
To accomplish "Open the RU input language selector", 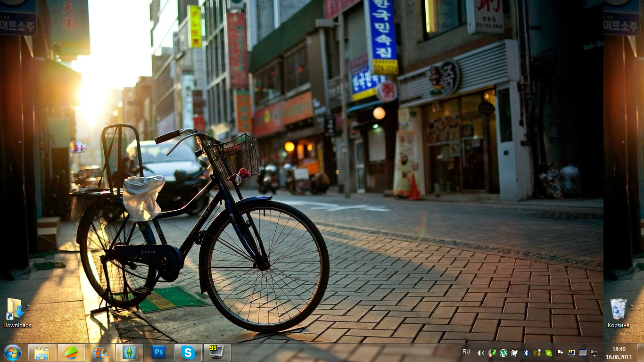I will (x=466, y=352).
